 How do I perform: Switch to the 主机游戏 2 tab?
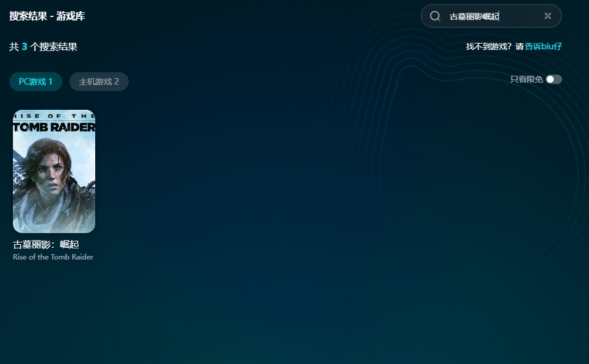pyautogui.click(x=99, y=82)
